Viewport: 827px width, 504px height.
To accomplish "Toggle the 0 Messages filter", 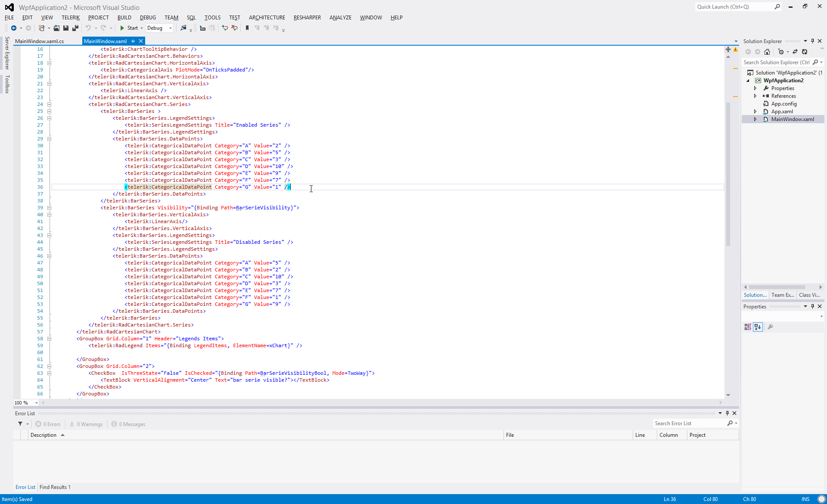I will 128,424.
